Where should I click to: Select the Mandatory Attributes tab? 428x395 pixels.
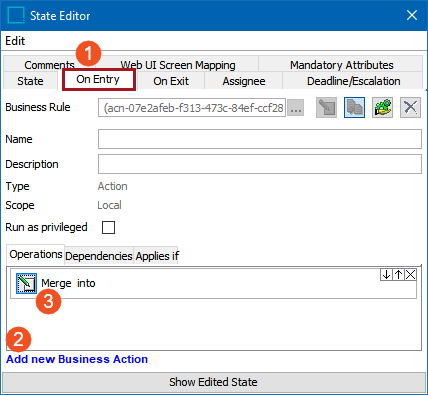(341, 65)
